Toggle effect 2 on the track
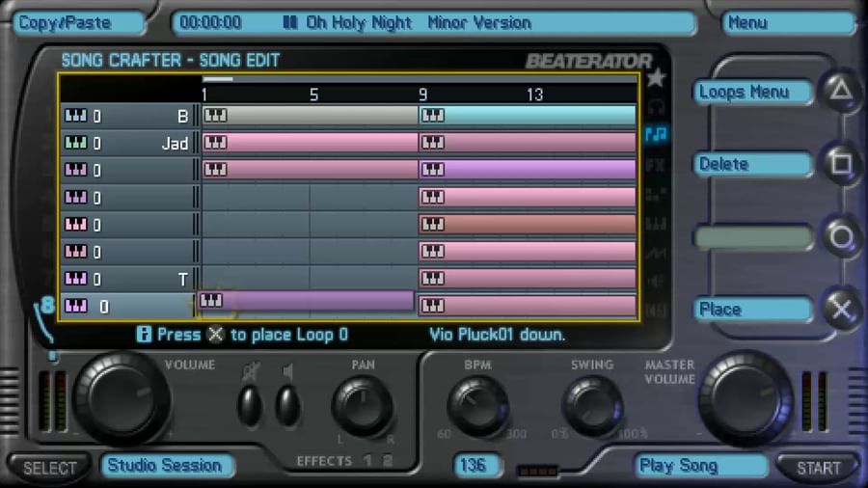Screen dimensions: 868x488 388,460
